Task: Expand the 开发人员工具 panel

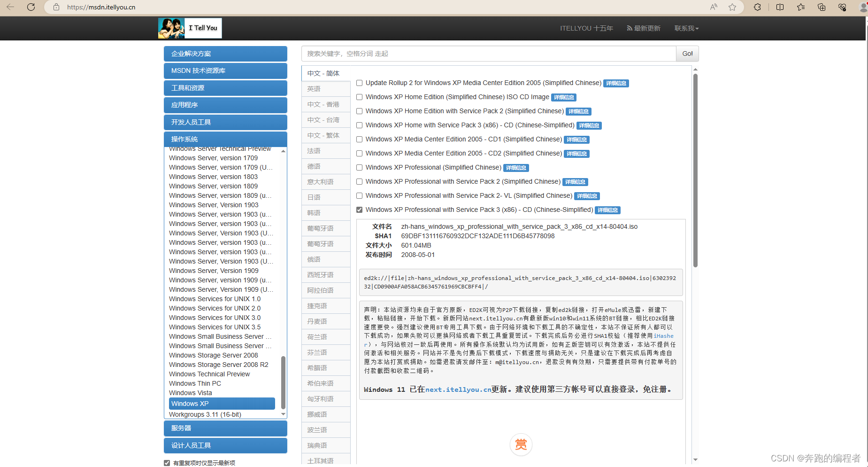Action: [x=225, y=122]
